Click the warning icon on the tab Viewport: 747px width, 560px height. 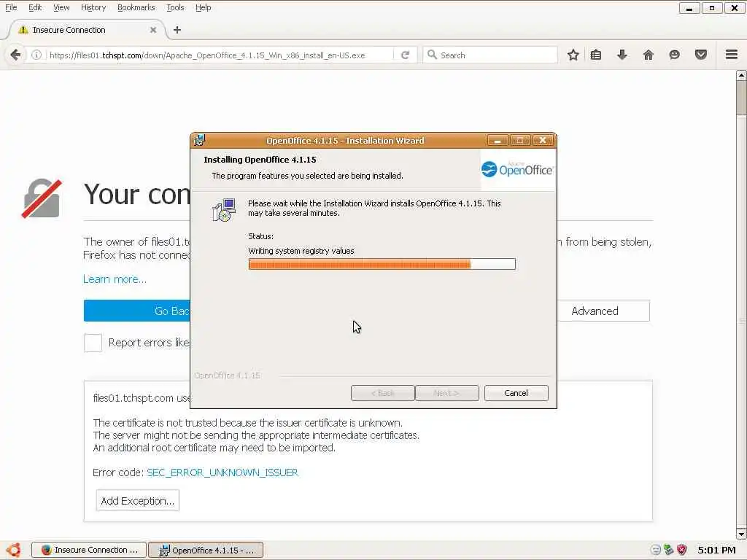[23, 30]
